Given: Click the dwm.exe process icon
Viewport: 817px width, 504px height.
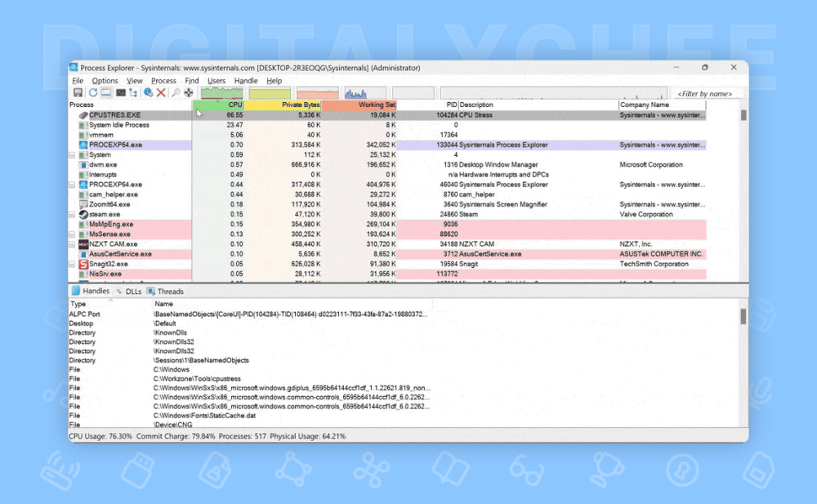Looking at the screenshot, I should pyautogui.click(x=83, y=165).
